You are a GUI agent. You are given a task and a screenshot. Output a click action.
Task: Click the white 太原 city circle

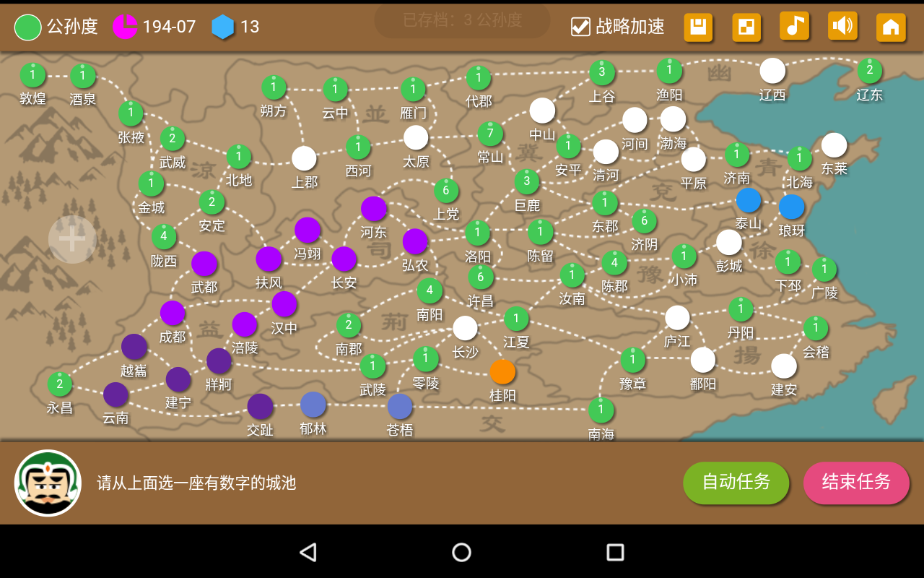pyautogui.click(x=416, y=138)
